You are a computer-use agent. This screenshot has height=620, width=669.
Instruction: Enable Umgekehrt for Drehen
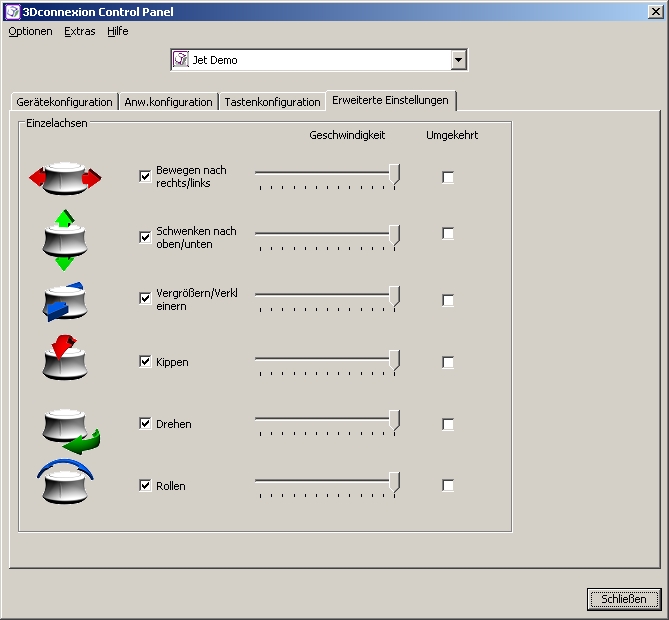coord(448,424)
